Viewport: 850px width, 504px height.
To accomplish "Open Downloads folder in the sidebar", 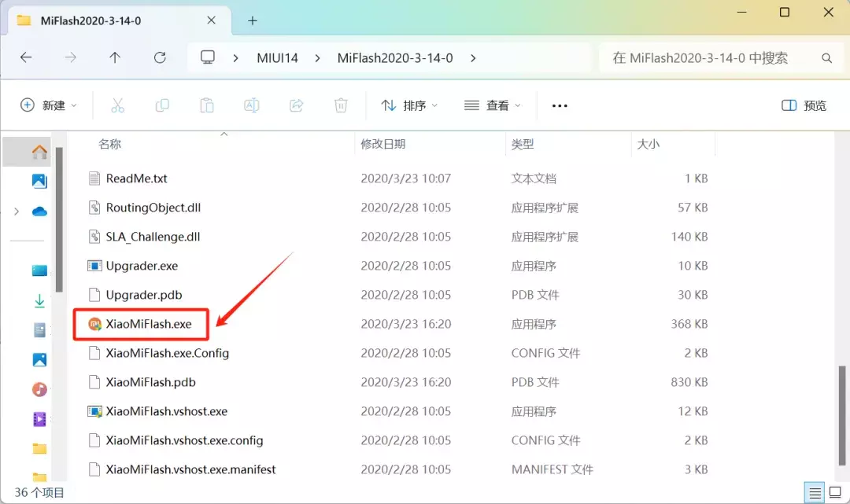I will click(39, 300).
